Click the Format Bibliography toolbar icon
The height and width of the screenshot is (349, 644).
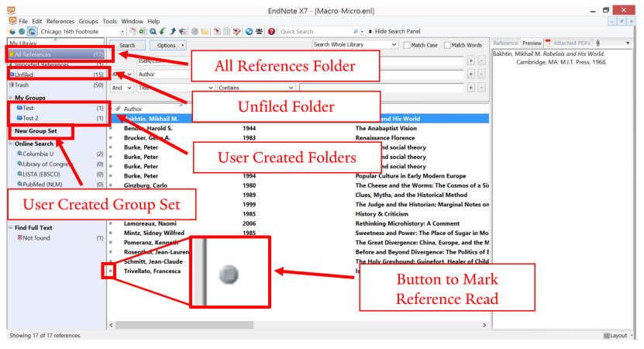pos(227,32)
